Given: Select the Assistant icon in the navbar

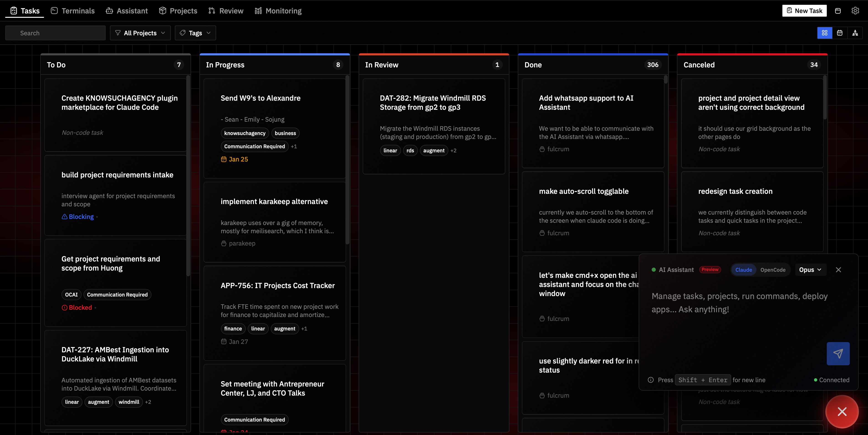Looking at the screenshot, I should coord(109,10).
